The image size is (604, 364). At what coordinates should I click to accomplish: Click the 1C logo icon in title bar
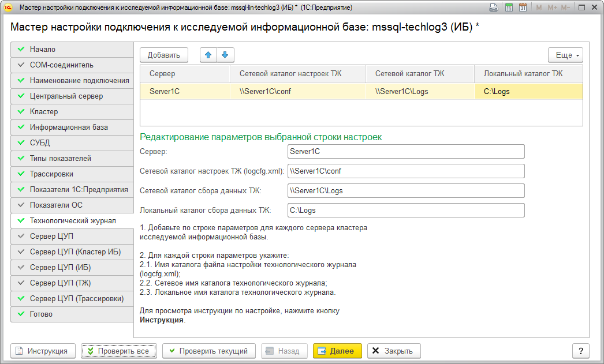coord(9,8)
